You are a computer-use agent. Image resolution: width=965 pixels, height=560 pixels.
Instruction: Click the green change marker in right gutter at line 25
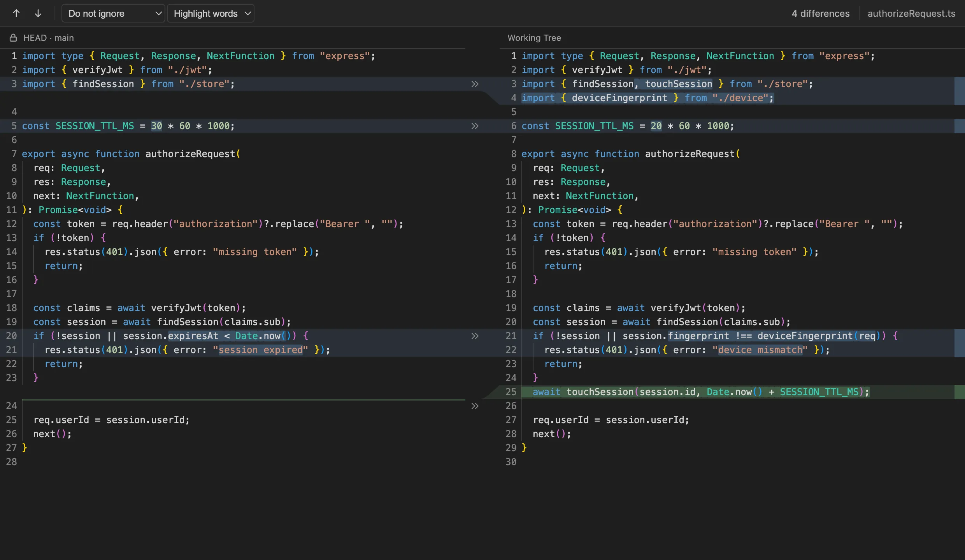pyautogui.click(x=960, y=392)
